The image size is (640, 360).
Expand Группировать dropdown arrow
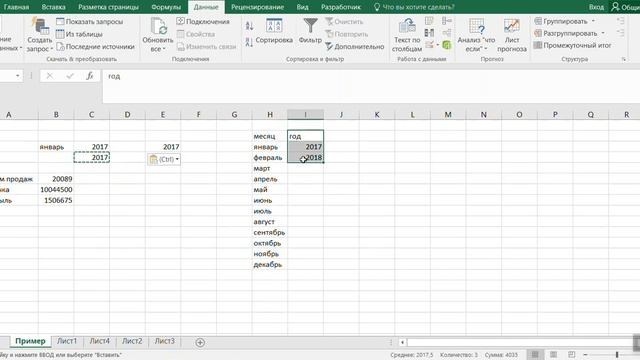click(x=593, y=21)
